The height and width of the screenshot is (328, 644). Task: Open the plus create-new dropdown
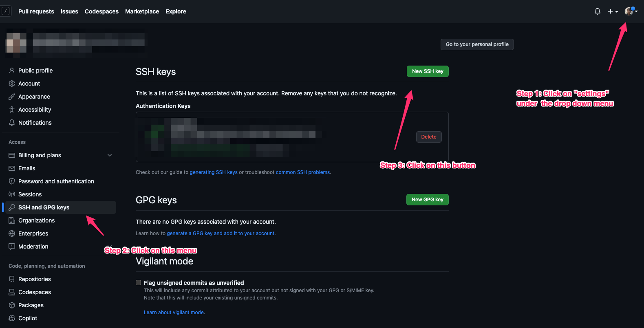coord(613,11)
